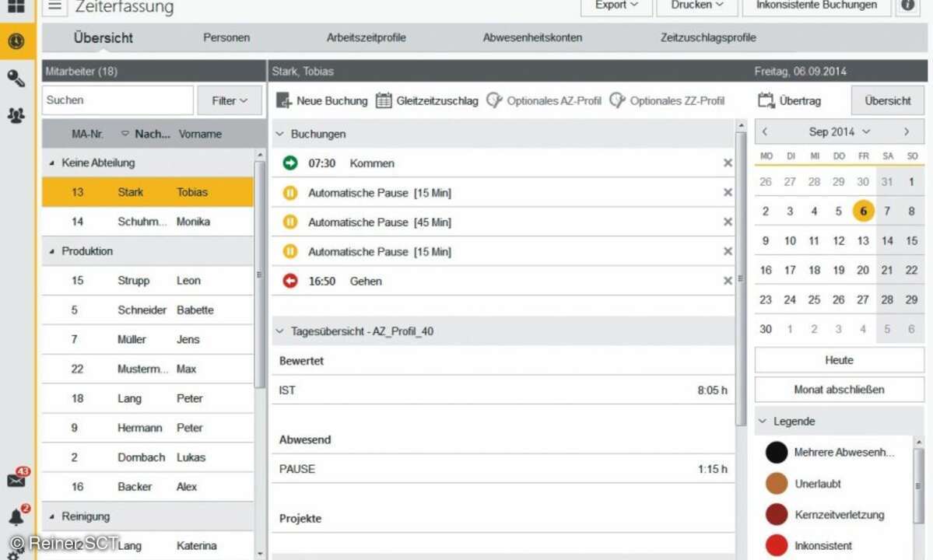The width and height of the screenshot is (933, 560).
Task: Click the Monat abschließen button
Action: tap(839, 390)
